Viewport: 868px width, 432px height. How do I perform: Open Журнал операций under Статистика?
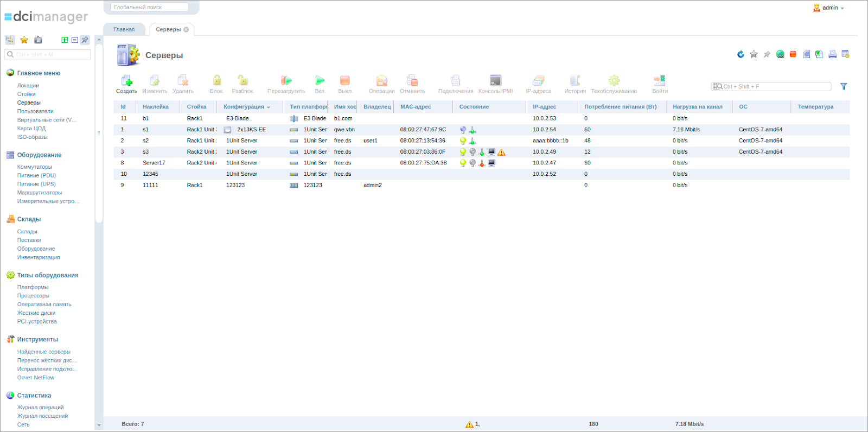tap(40, 408)
